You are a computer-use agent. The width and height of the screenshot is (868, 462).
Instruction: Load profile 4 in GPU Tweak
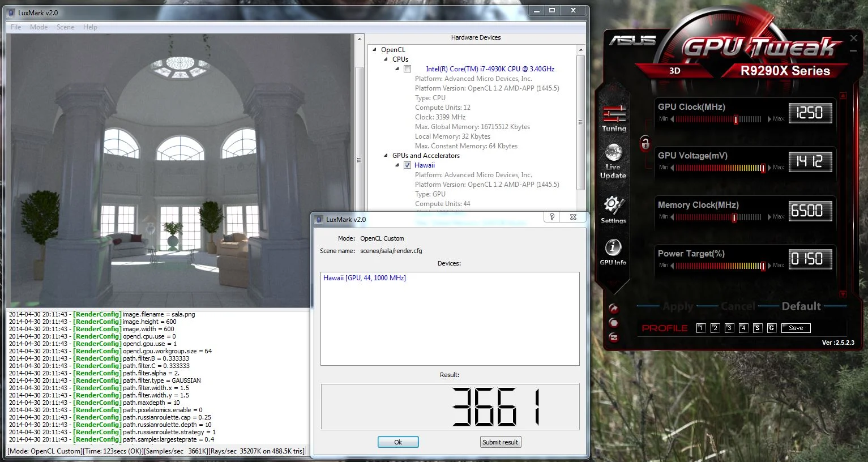tap(743, 328)
